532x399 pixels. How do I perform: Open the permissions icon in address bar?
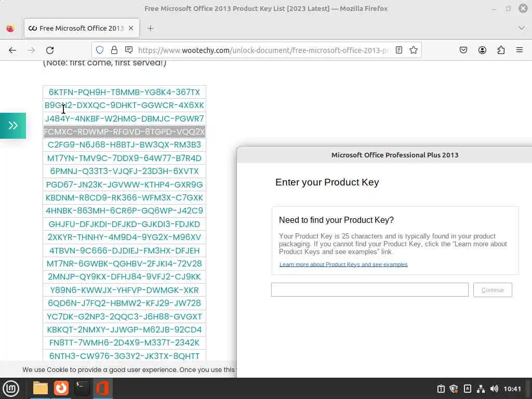129,50
